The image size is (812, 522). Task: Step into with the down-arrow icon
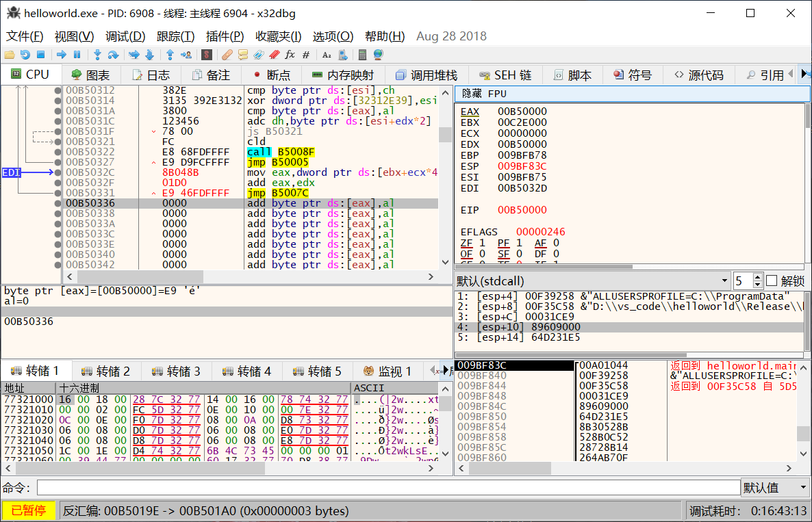pos(97,54)
